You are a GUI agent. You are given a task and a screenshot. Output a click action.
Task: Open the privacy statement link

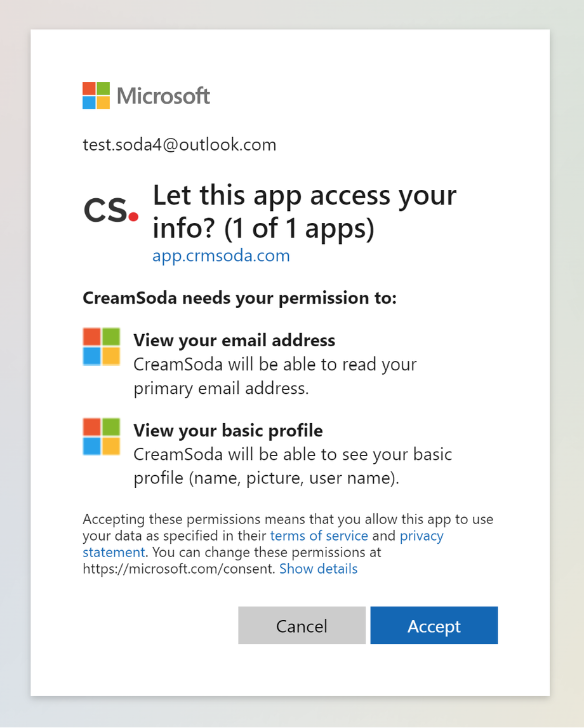coord(421,536)
